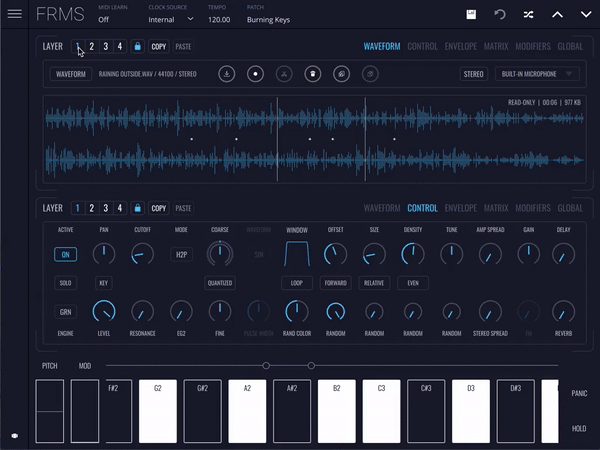Viewport: 600px width, 450px height.
Task: Save the current patch
Action: click(471, 14)
